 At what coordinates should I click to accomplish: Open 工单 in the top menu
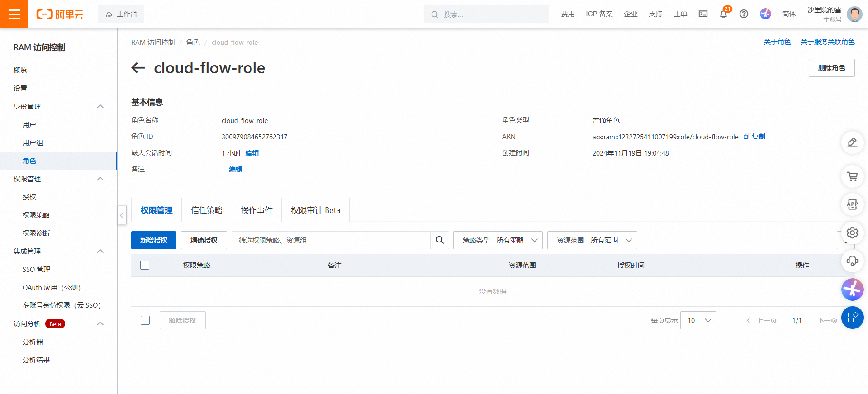680,14
